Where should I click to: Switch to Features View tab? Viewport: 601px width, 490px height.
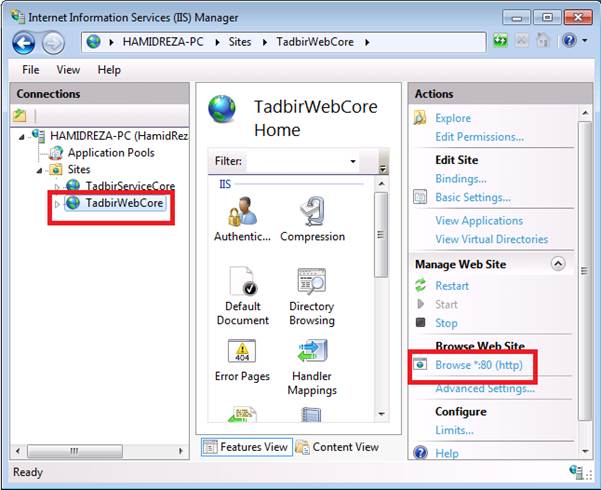click(x=246, y=447)
